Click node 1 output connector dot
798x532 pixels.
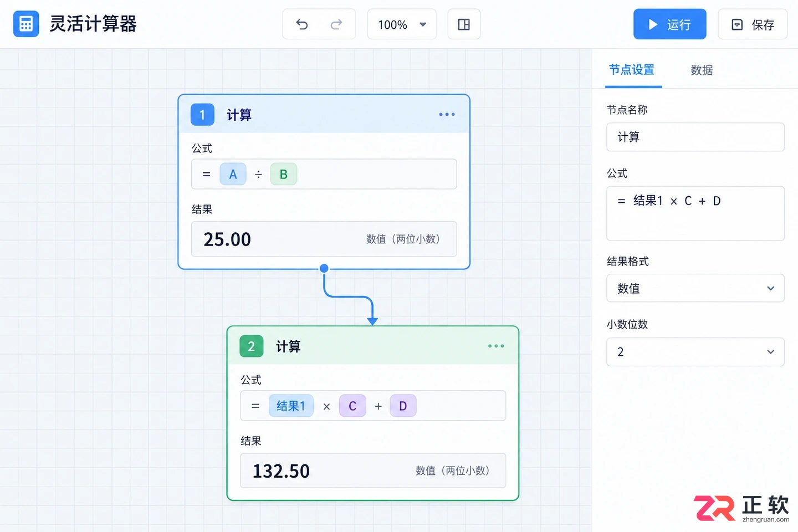coord(324,269)
